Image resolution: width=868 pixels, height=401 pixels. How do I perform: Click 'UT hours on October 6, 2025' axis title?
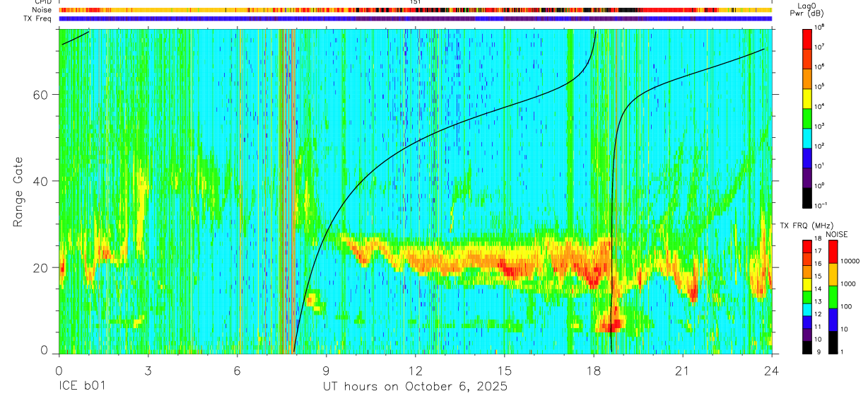pyautogui.click(x=415, y=387)
